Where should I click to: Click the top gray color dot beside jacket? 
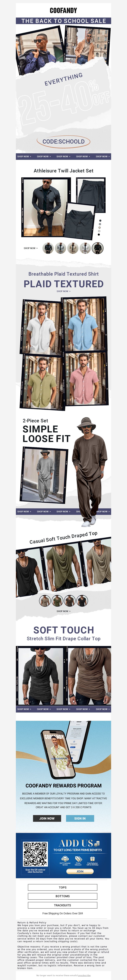click(x=100, y=221)
